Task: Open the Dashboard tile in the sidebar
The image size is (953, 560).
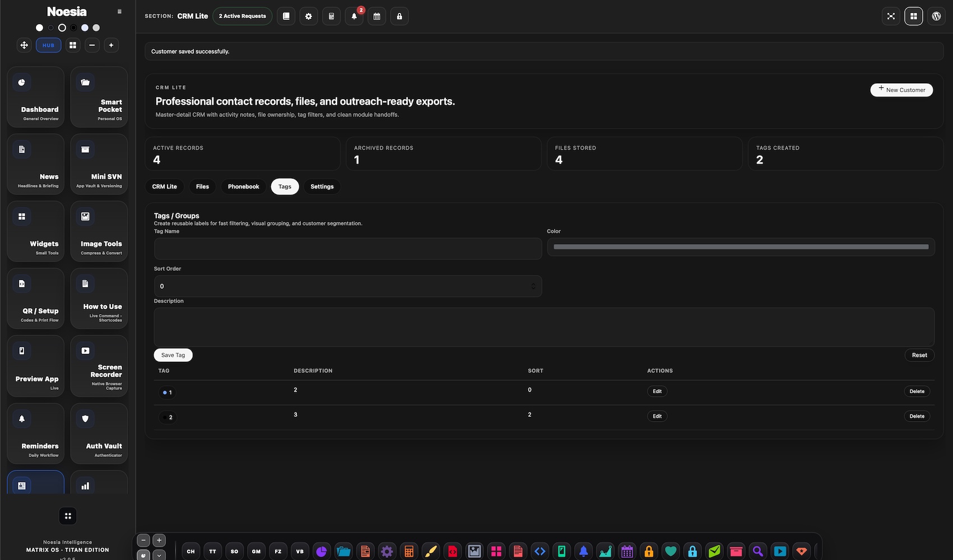Action: tap(35, 97)
